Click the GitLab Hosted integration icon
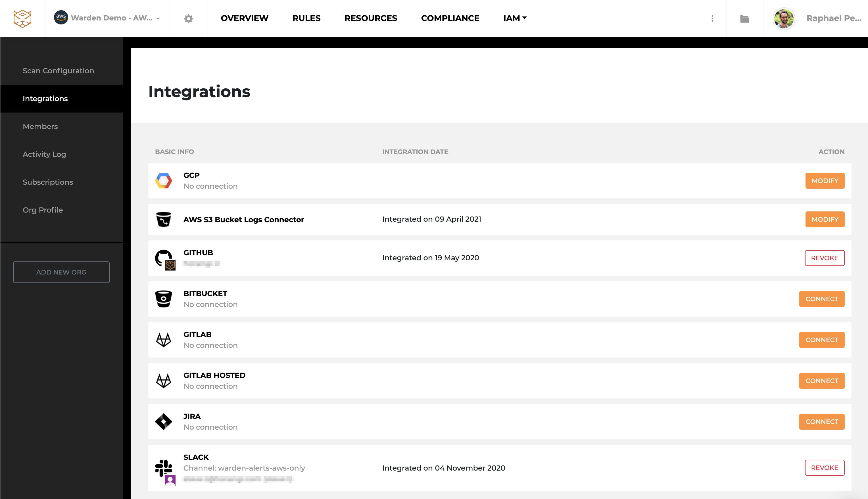This screenshot has height=499, width=868. tap(164, 381)
